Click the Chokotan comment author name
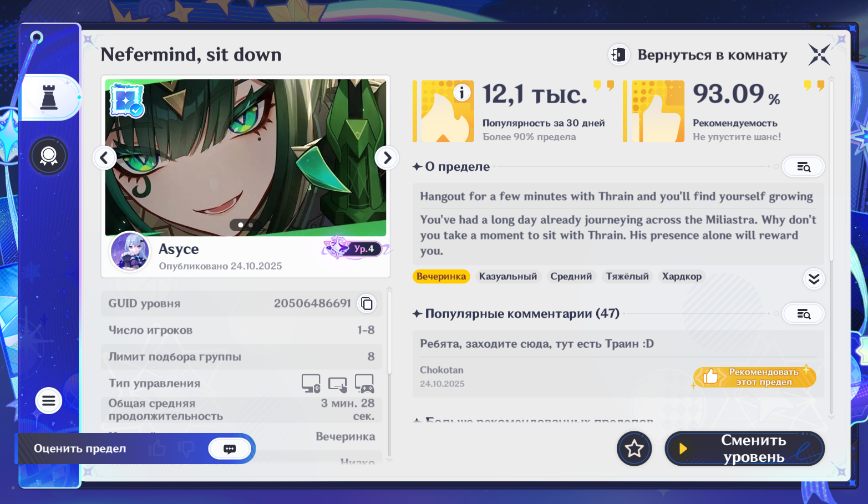Screen dimensions: 868x504 [x=441, y=370]
